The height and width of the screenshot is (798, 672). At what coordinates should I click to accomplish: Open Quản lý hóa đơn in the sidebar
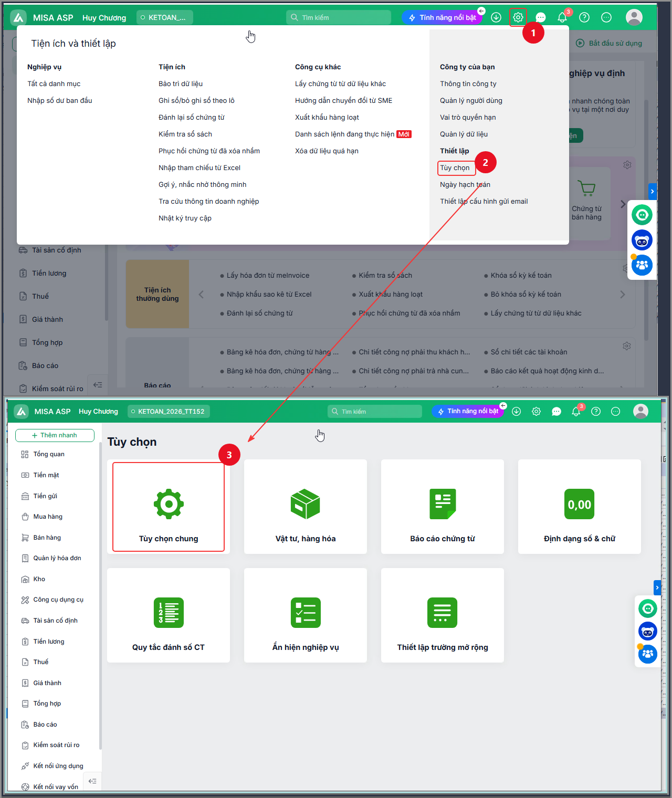pyautogui.click(x=57, y=558)
